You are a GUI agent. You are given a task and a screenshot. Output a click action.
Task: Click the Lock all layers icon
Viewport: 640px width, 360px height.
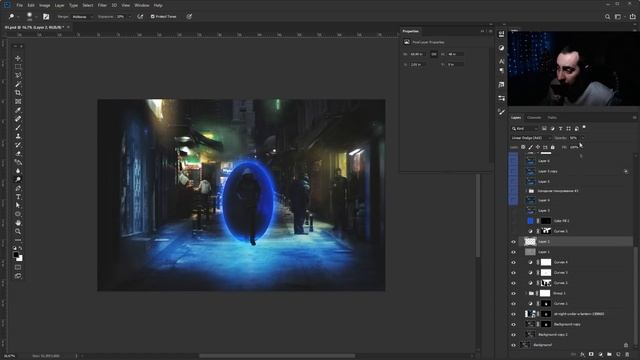point(553,147)
